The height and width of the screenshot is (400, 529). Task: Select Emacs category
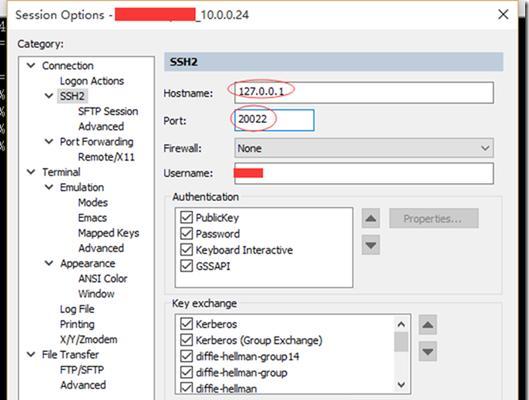(x=92, y=218)
